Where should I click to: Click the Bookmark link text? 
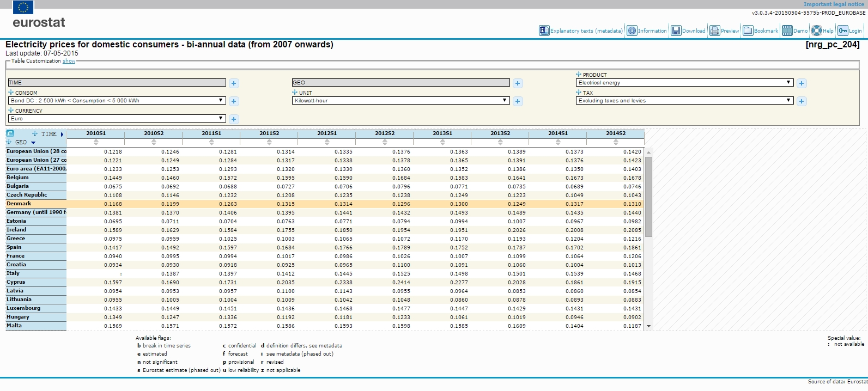766,31
